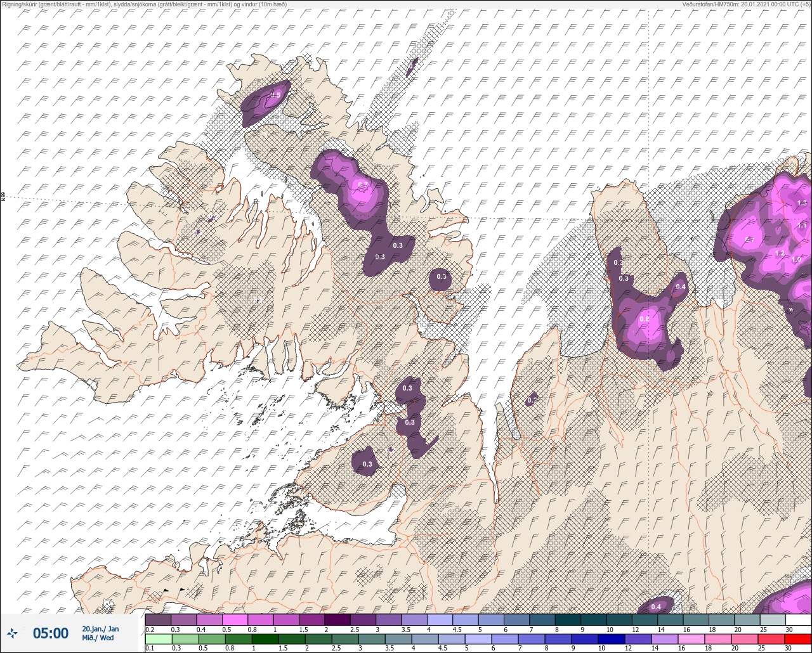Click the 1.1 precipitation value label
Viewport: 812px width, 653px height.
click(802, 225)
